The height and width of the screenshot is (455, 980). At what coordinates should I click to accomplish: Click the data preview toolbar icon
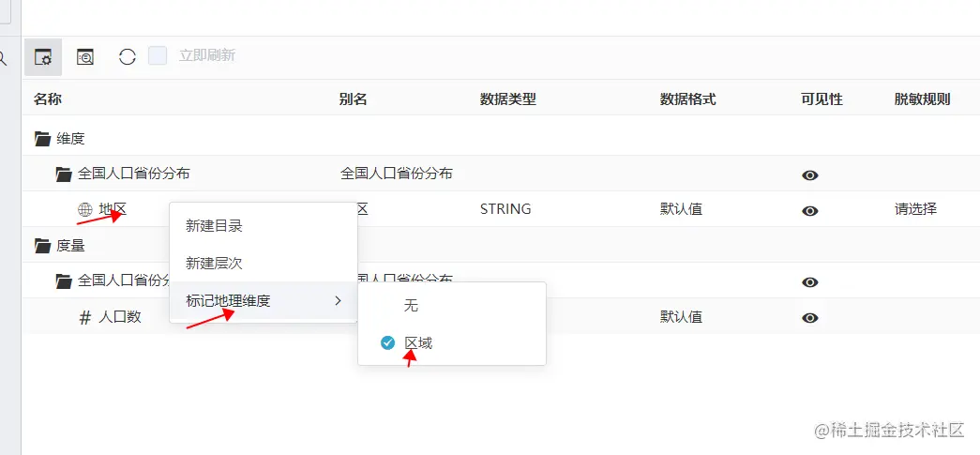pos(85,57)
